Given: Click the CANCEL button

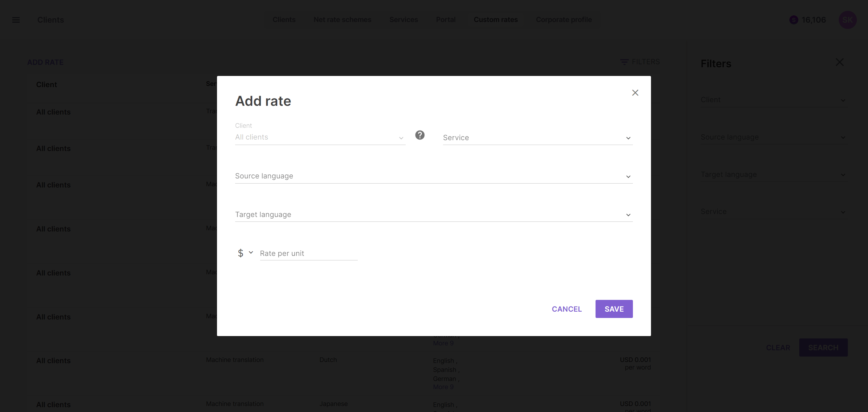Looking at the screenshot, I should point(566,309).
